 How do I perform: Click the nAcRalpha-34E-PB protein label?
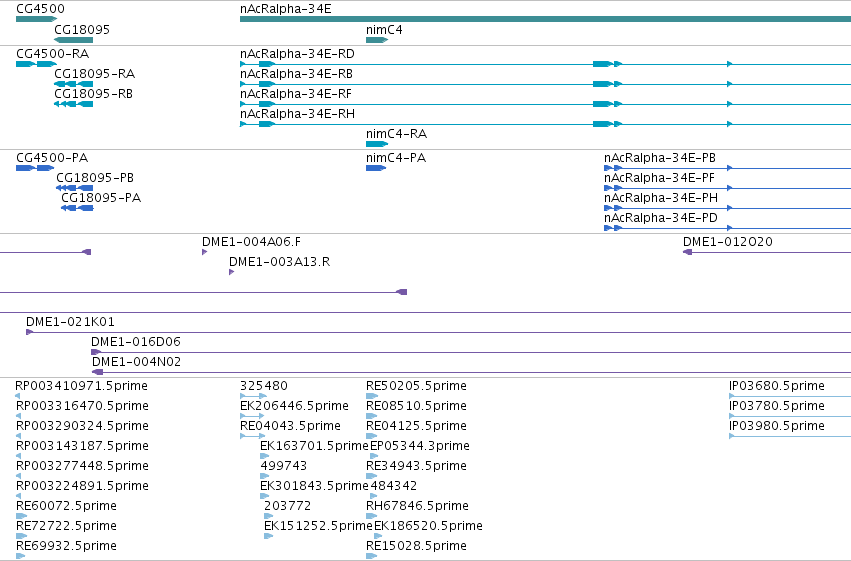pyautogui.click(x=659, y=158)
